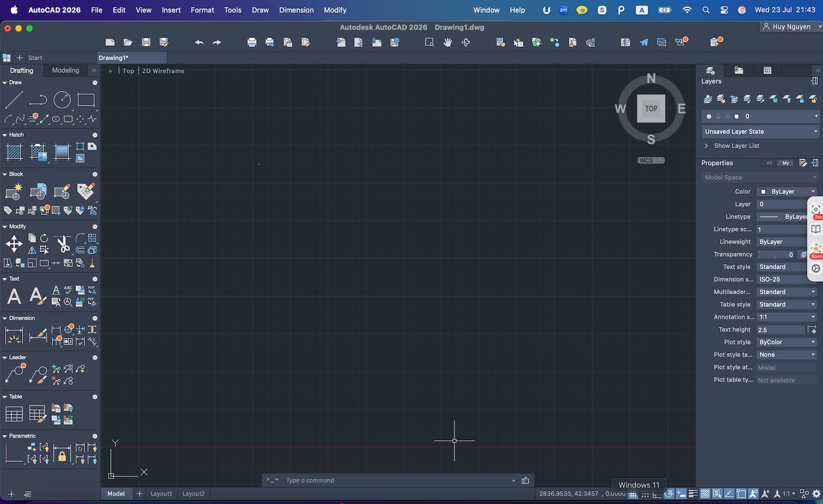Click the 2D Wireframe visual style label
Viewport: 823px width, 504px height.
(x=163, y=71)
